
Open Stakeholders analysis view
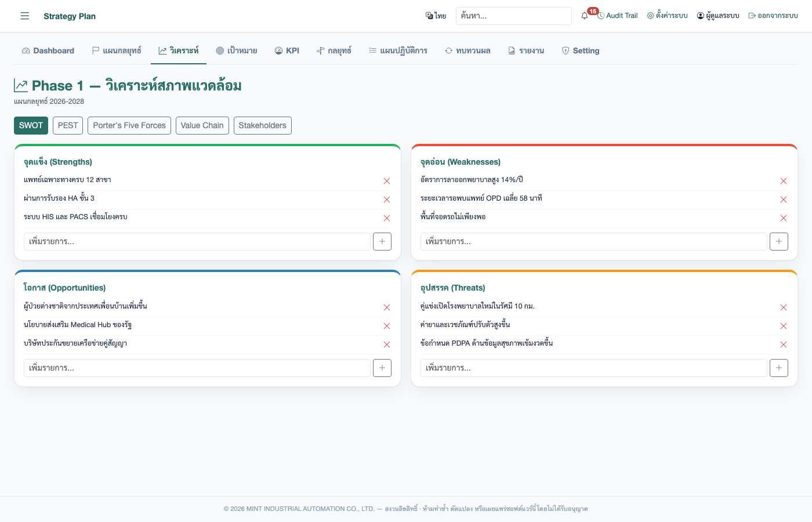click(263, 125)
